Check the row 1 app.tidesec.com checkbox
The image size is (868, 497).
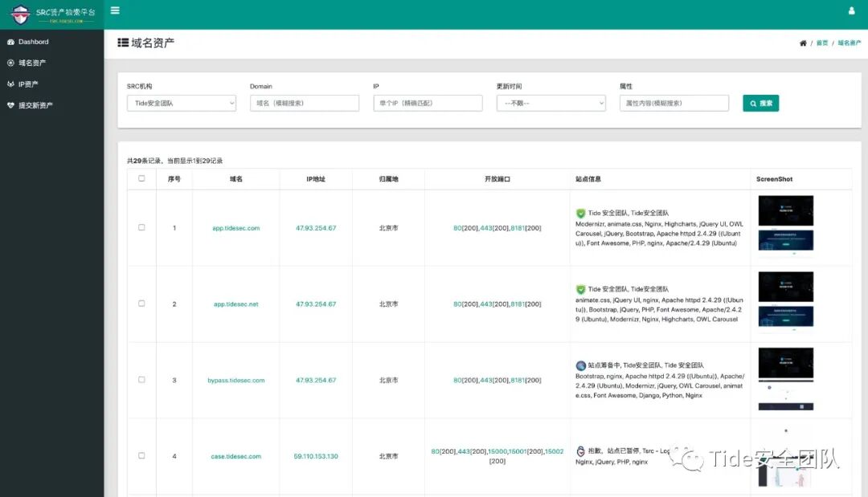141,227
